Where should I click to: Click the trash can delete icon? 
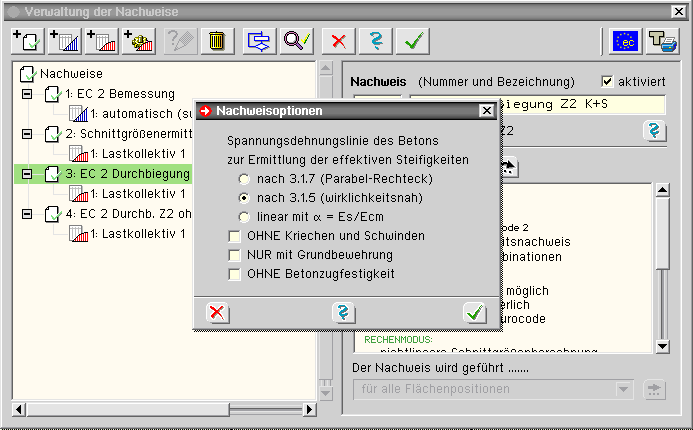(216, 41)
